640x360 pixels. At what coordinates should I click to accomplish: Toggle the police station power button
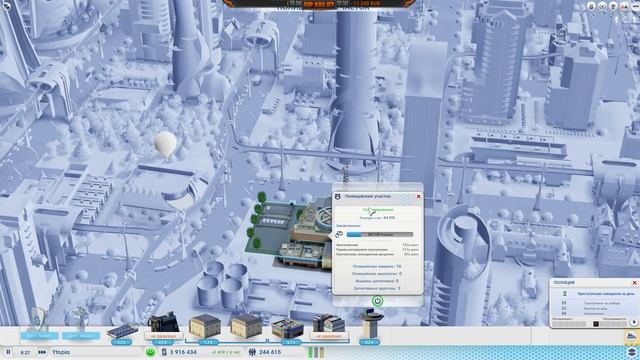377,301
